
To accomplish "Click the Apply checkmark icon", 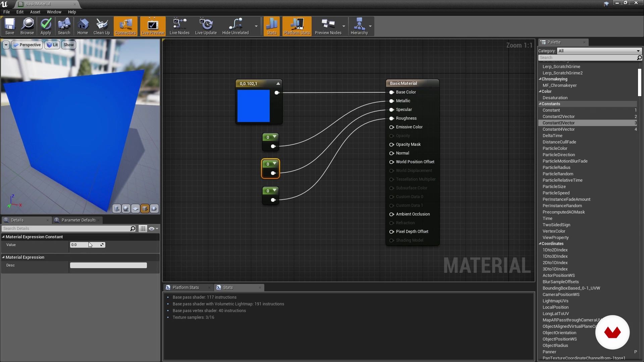I will pos(46,25).
